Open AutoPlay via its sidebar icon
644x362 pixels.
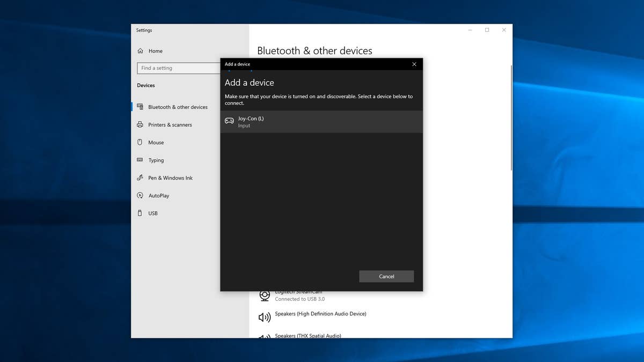click(x=140, y=196)
